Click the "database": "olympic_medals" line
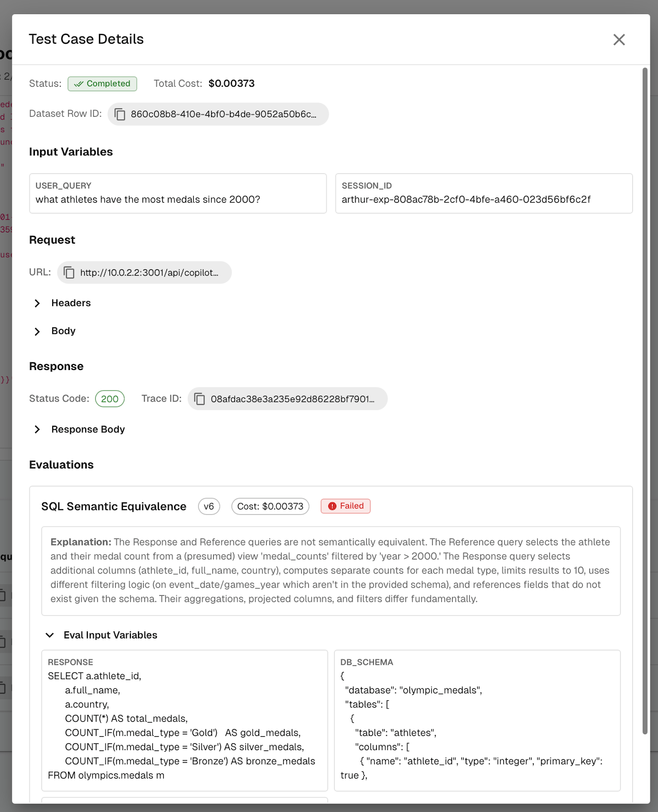The image size is (658, 812). coord(413,690)
